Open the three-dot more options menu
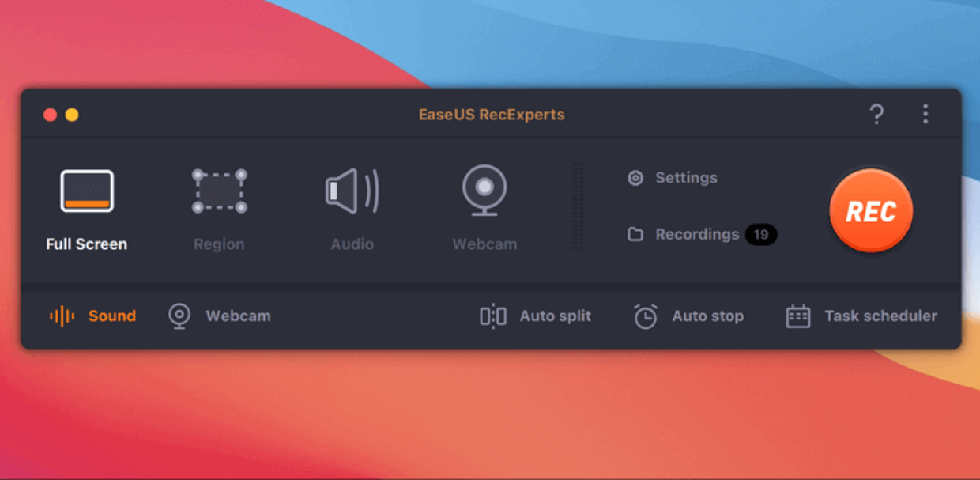 point(925,115)
